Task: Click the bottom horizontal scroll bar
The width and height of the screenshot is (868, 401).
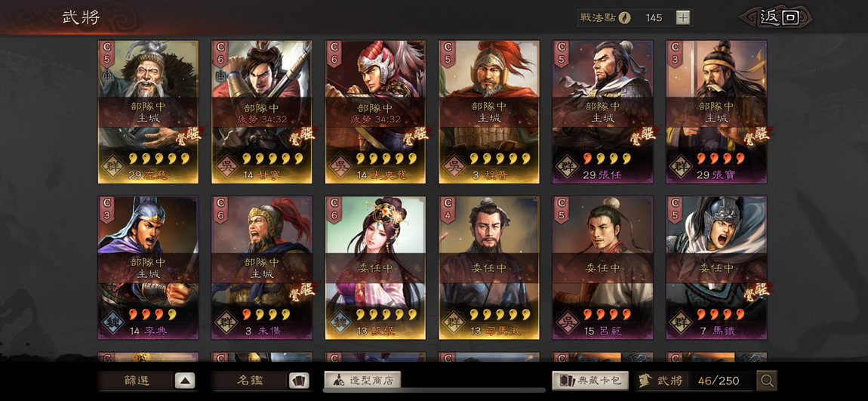Action: (434, 390)
